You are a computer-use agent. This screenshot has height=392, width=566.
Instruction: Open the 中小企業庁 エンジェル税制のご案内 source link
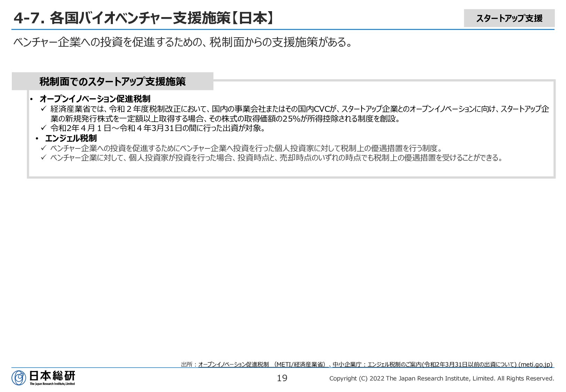coord(442,364)
